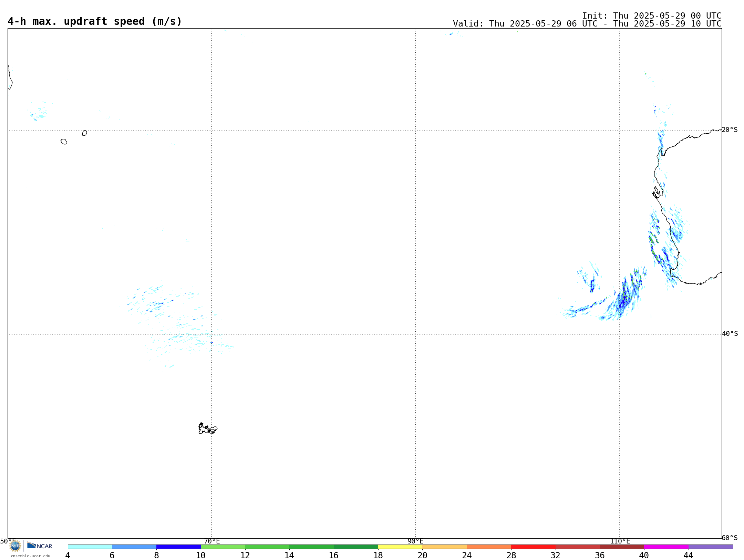Click the '60°S' latitude label
The height and width of the screenshot is (560, 744).
(730, 538)
